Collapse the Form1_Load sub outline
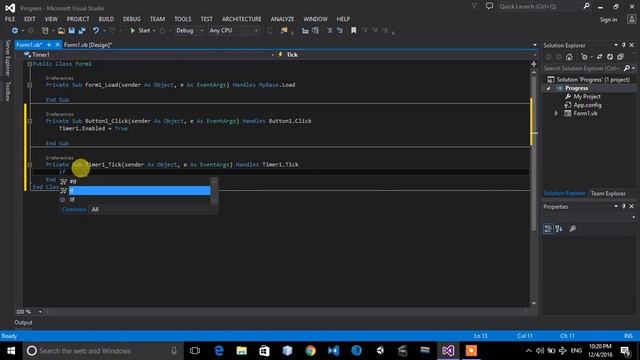Viewport: 640px width, 360px height. click(x=29, y=85)
